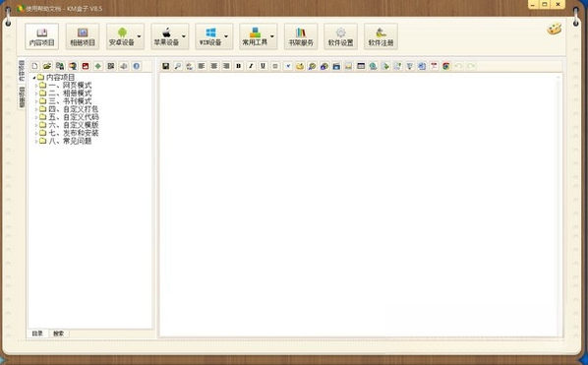
Task: Click the 苹果设备 Apple device button
Action: [166, 36]
